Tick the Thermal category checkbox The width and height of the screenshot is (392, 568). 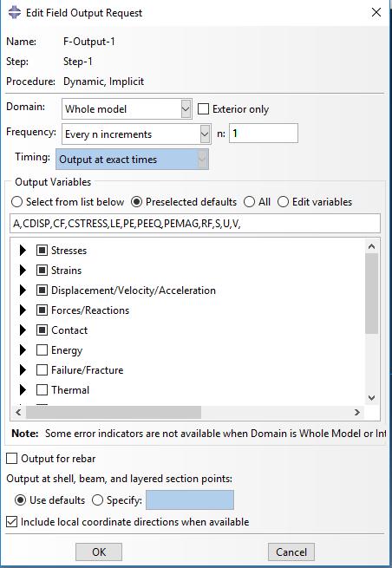[x=42, y=389]
